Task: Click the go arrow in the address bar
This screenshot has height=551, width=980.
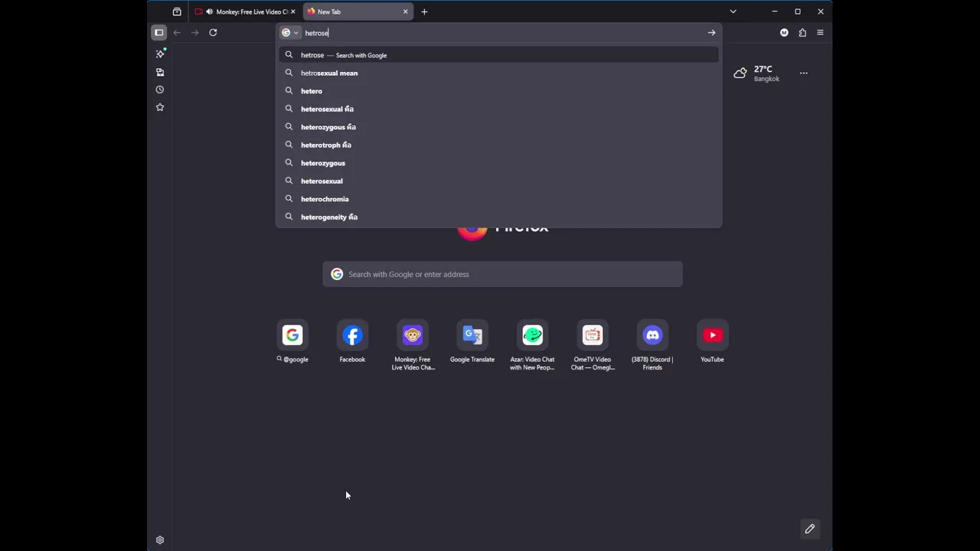Action: pos(711,33)
